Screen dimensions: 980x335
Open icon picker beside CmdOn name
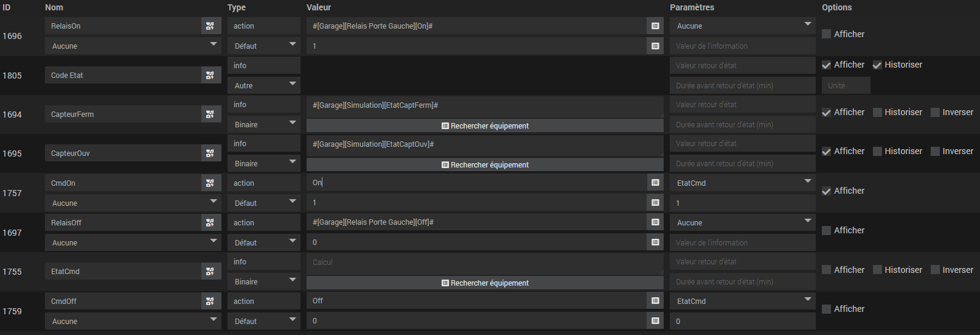(210, 183)
